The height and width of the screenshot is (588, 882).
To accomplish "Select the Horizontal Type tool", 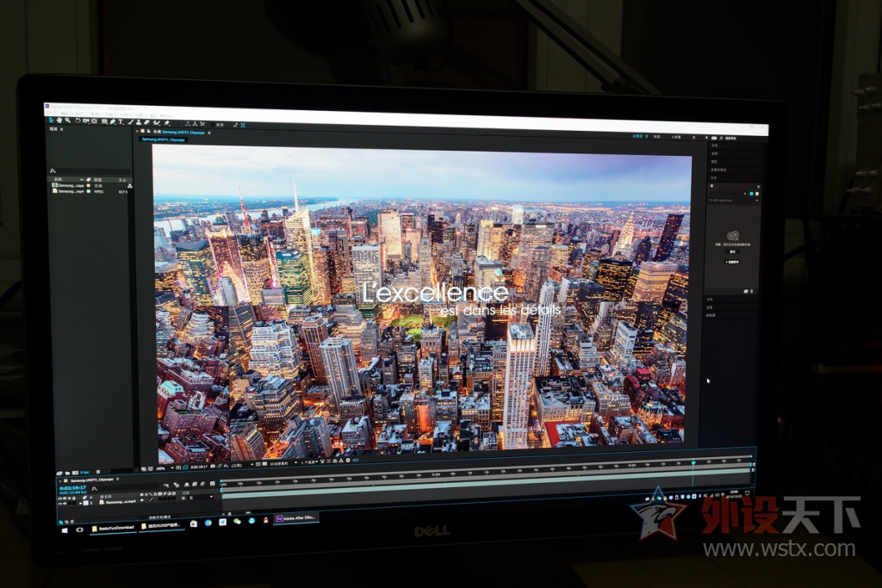I will click(x=121, y=121).
